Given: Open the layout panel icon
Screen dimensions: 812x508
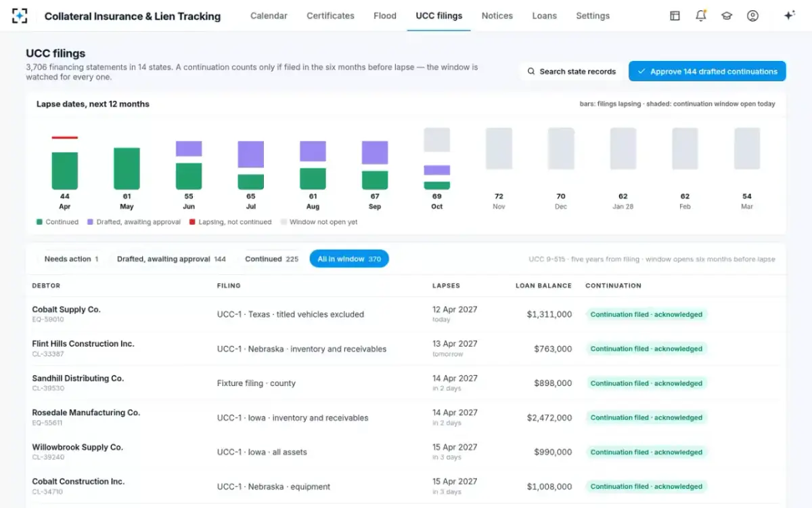Looking at the screenshot, I should pos(675,16).
